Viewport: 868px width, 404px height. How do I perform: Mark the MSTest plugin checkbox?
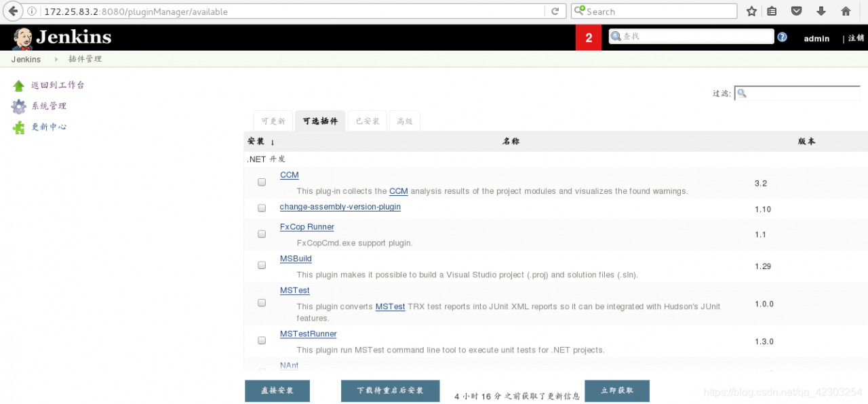coord(262,303)
